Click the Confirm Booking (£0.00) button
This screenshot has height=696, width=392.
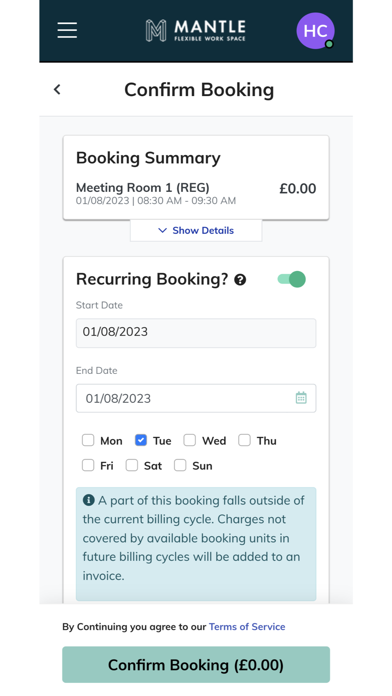pos(196,664)
